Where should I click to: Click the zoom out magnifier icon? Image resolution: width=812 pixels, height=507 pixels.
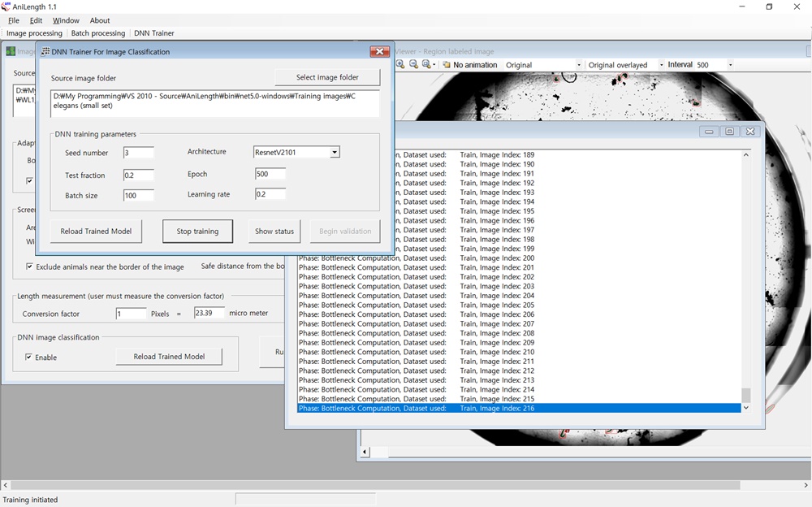pos(413,64)
